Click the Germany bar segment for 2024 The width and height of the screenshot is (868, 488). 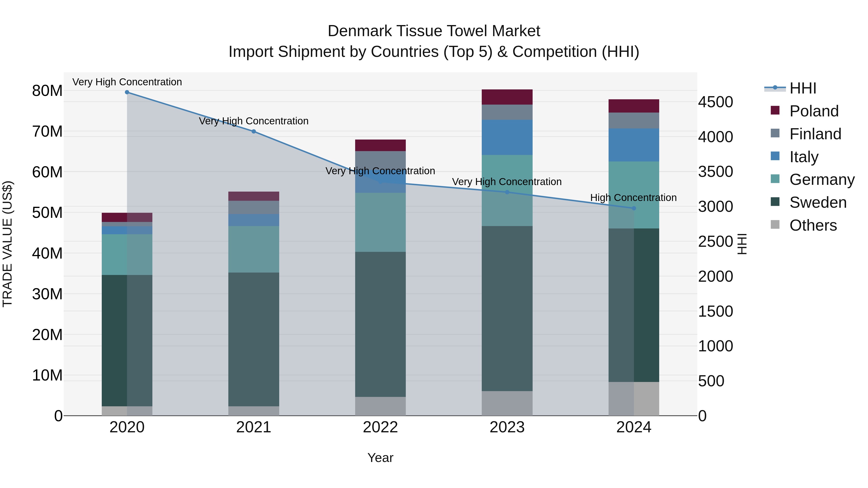pyautogui.click(x=634, y=195)
